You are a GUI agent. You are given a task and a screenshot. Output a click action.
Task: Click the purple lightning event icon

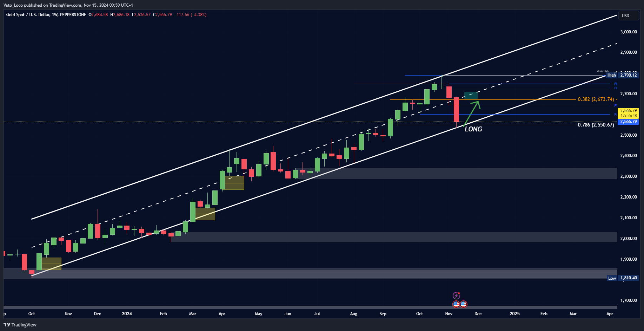tap(456, 296)
